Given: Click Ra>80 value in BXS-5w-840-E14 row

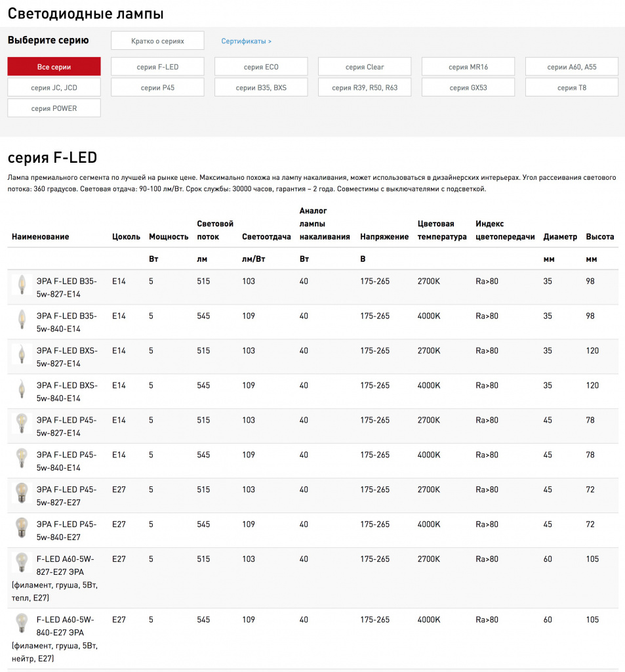Looking at the screenshot, I should coord(487,385).
